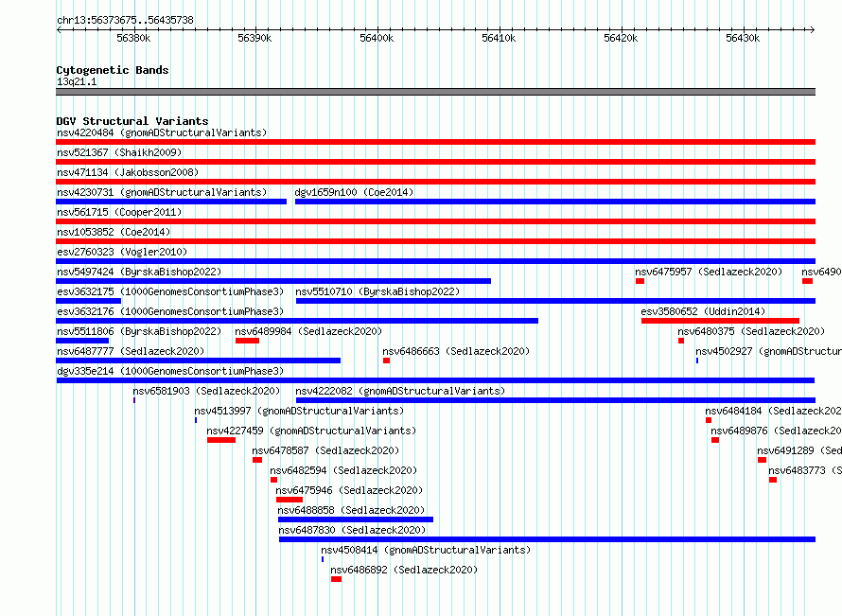Click the blue bar under nsv4230731

coord(171,202)
